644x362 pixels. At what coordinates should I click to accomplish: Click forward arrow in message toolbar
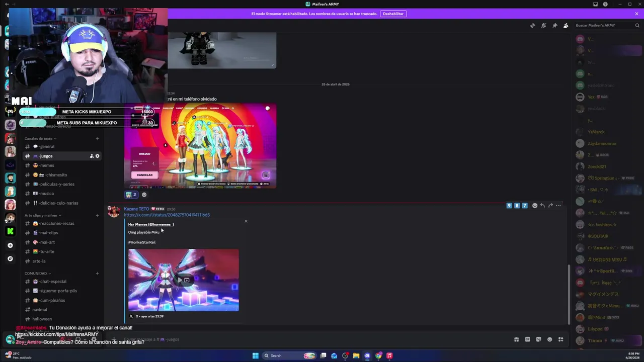(x=550, y=206)
